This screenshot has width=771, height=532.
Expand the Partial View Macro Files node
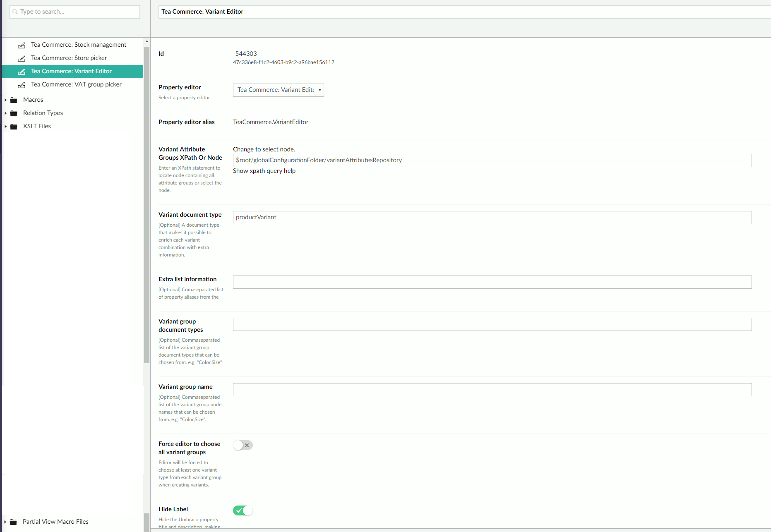coord(5,522)
